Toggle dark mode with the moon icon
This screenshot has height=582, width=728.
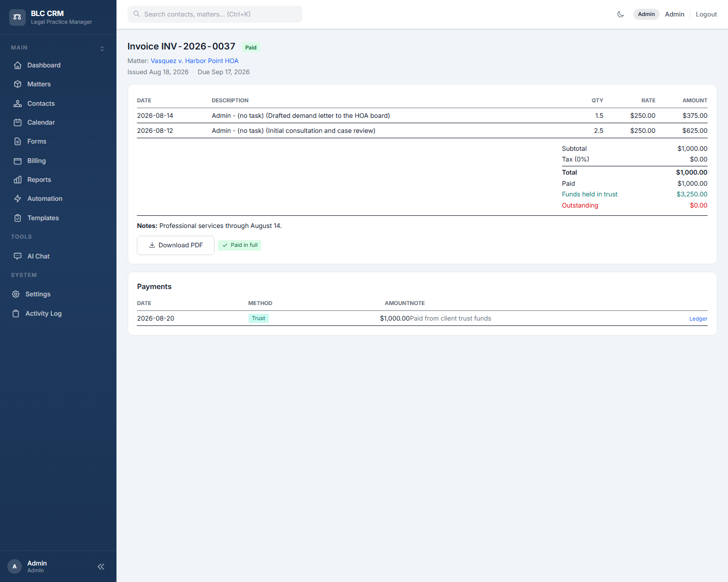point(620,14)
